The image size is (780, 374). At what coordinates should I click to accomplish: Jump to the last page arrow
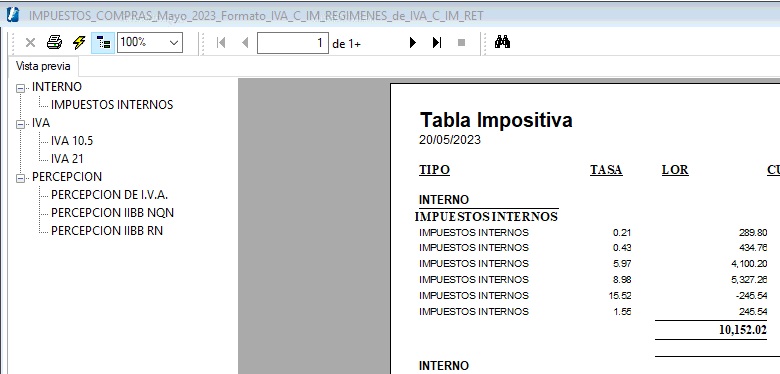pyautogui.click(x=437, y=43)
